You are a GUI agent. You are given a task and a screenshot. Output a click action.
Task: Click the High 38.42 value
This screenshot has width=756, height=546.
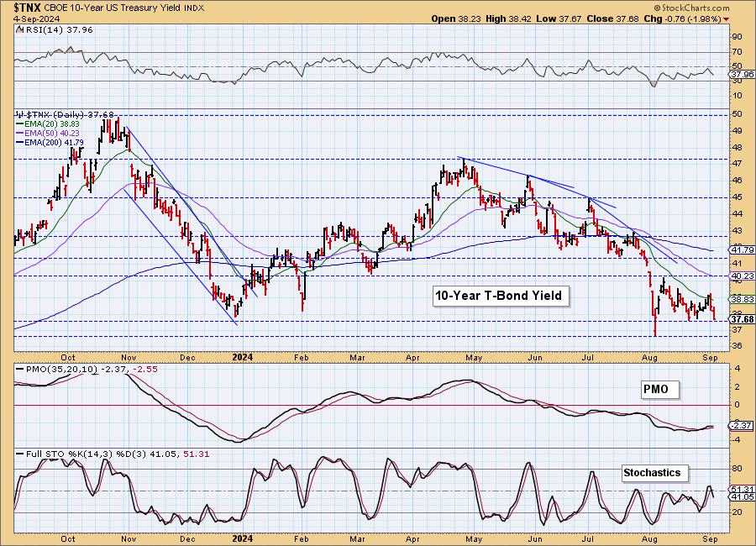[x=507, y=18]
